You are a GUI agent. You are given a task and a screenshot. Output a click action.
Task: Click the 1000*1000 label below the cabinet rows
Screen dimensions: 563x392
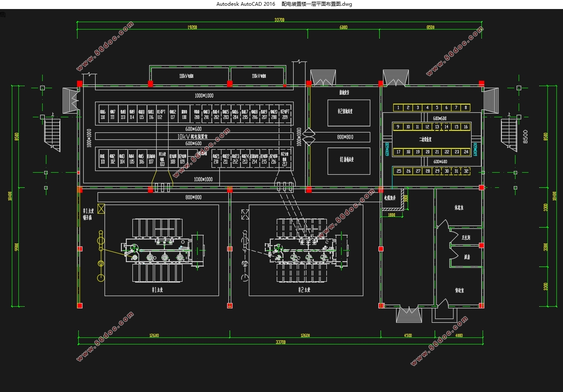(203, 179)
